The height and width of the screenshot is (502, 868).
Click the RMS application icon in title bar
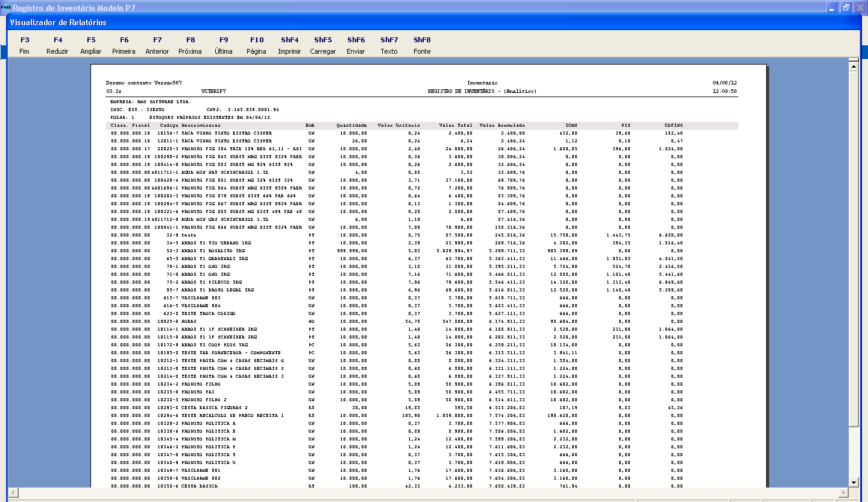tap(5, 8)
